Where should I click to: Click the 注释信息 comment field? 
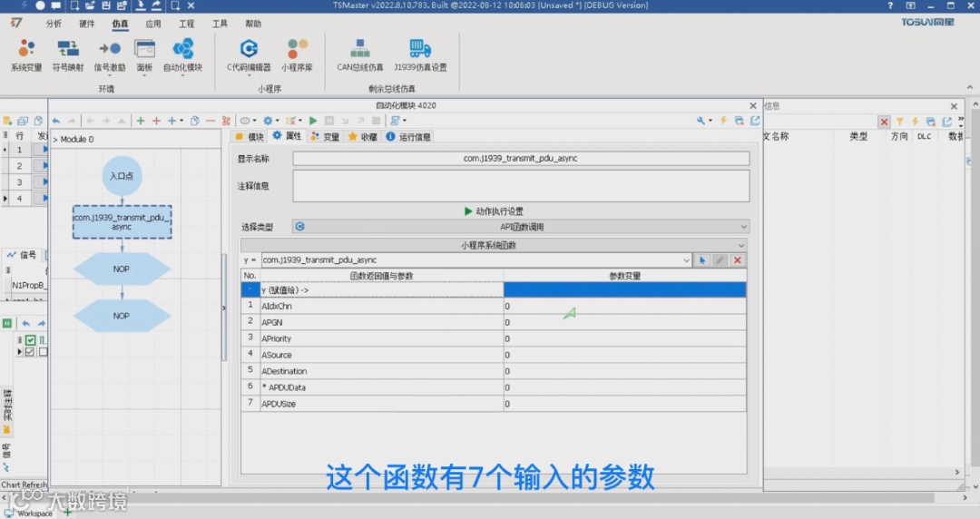[521, 186]
